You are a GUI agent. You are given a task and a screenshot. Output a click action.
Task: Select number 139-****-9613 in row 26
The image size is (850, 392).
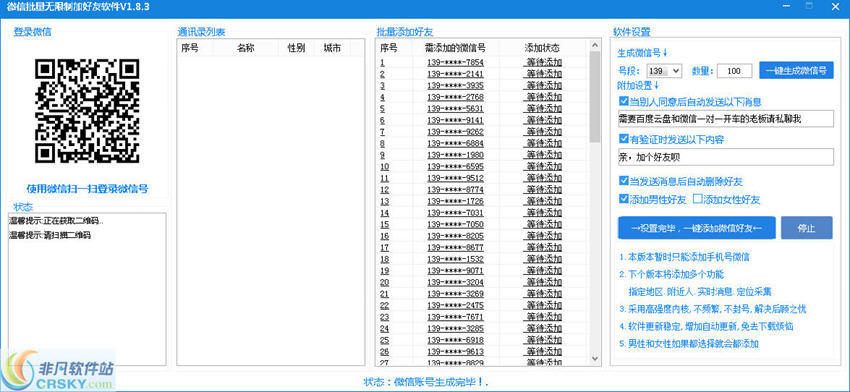click(x=455, y=351)
